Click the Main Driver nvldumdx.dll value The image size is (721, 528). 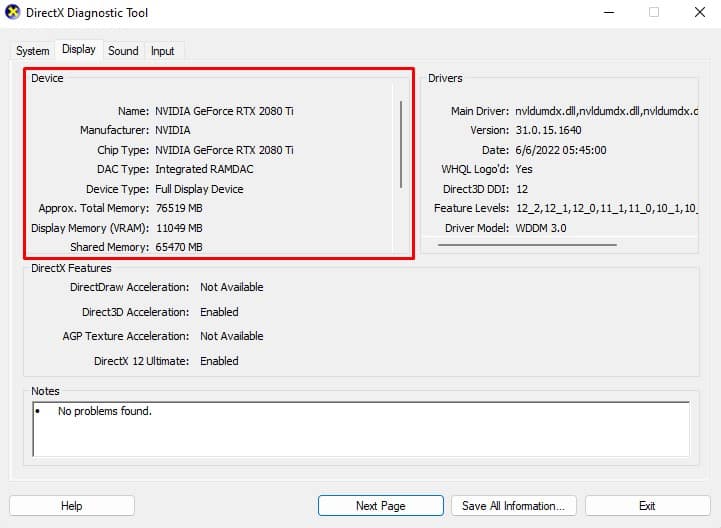click(607, 111)
